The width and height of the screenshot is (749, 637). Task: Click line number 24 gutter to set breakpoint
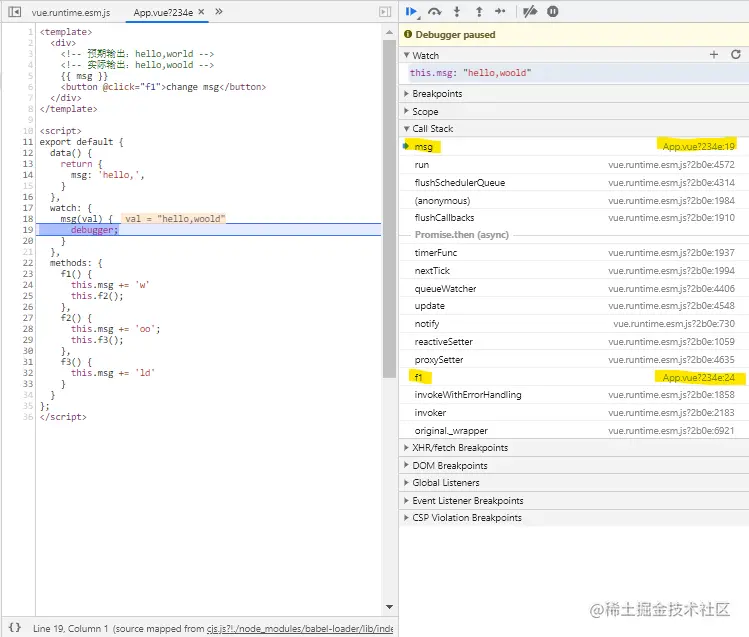pos(28,285)
